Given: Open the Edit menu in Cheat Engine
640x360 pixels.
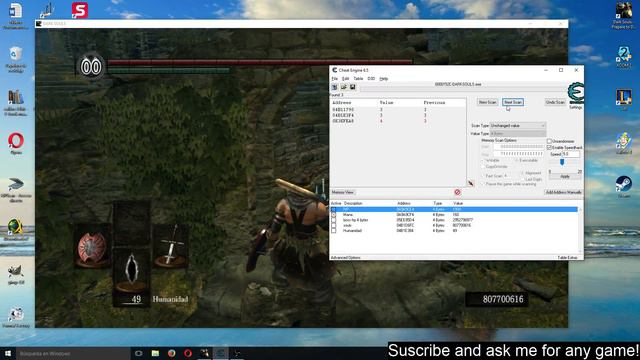Looking at the screenshot, I should point(346,78).
